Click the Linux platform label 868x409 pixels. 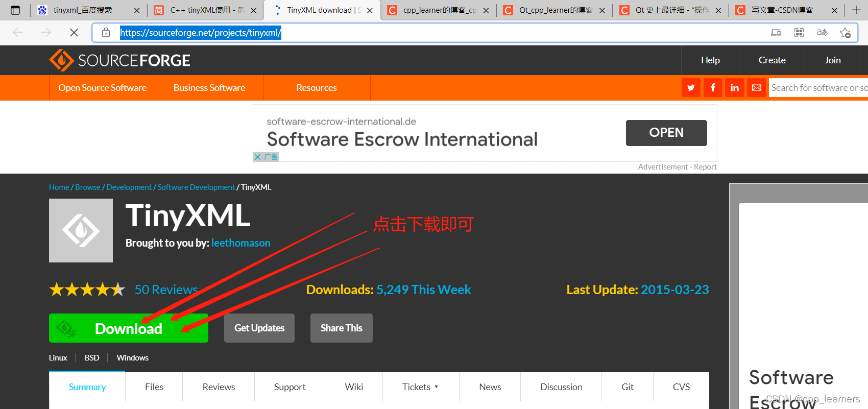(x=58, y=358)
